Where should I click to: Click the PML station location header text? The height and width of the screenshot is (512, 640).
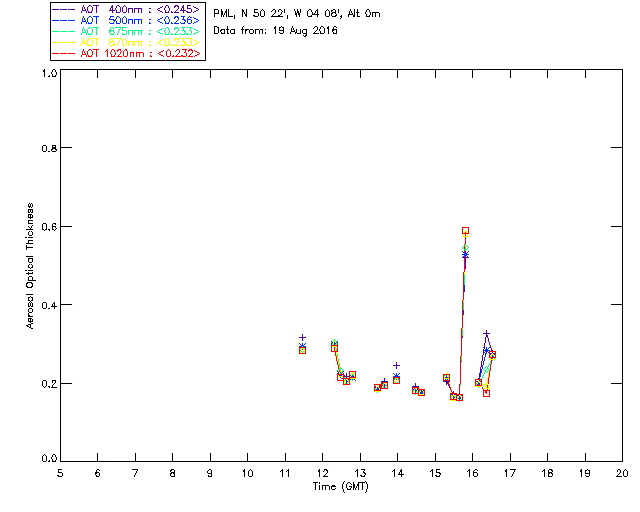[x=297, y=13]
